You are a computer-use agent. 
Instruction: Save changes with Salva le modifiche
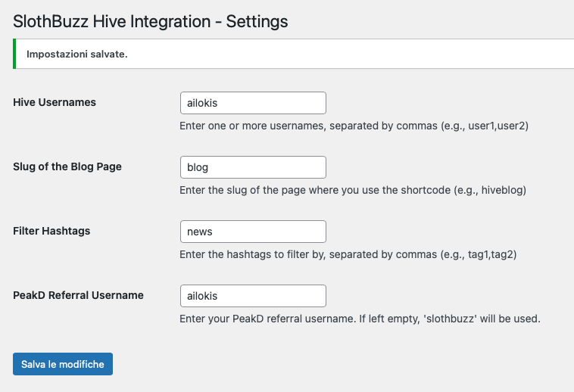(x=63, y=364)
